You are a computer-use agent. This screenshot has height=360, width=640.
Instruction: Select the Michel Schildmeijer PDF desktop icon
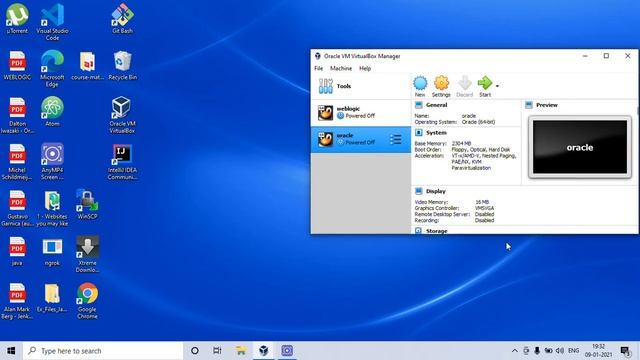(x=17, y=161)
